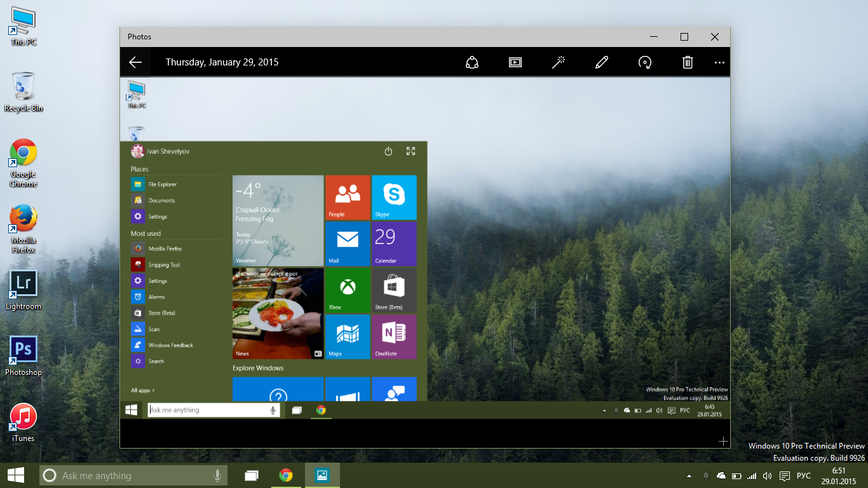
Task: Click News tile with food photo
Action: [278, 313]
